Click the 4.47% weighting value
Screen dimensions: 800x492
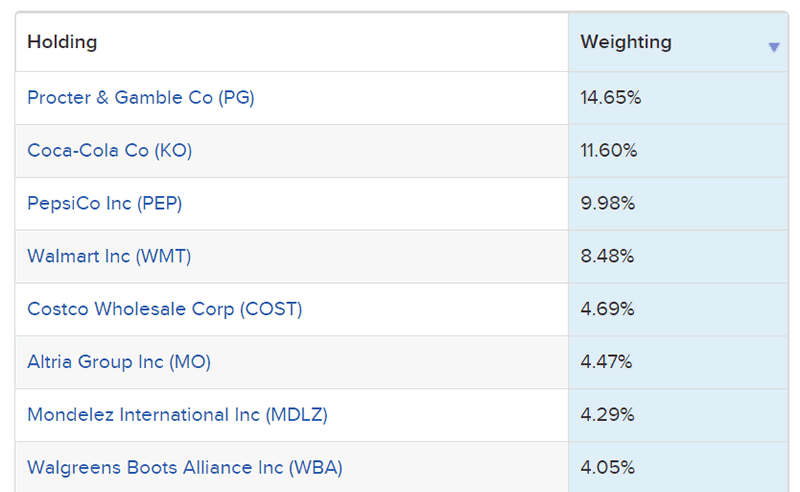607,362
